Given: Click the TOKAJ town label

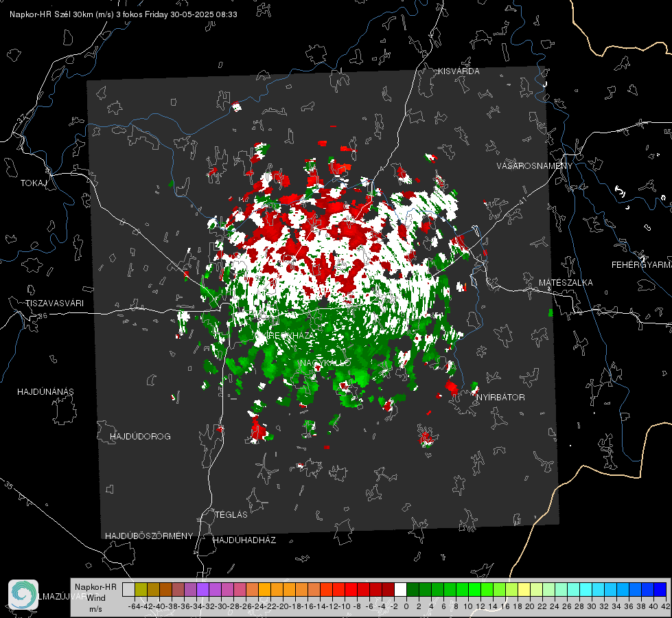Looking at the screenshot, I should click(34, 183).
